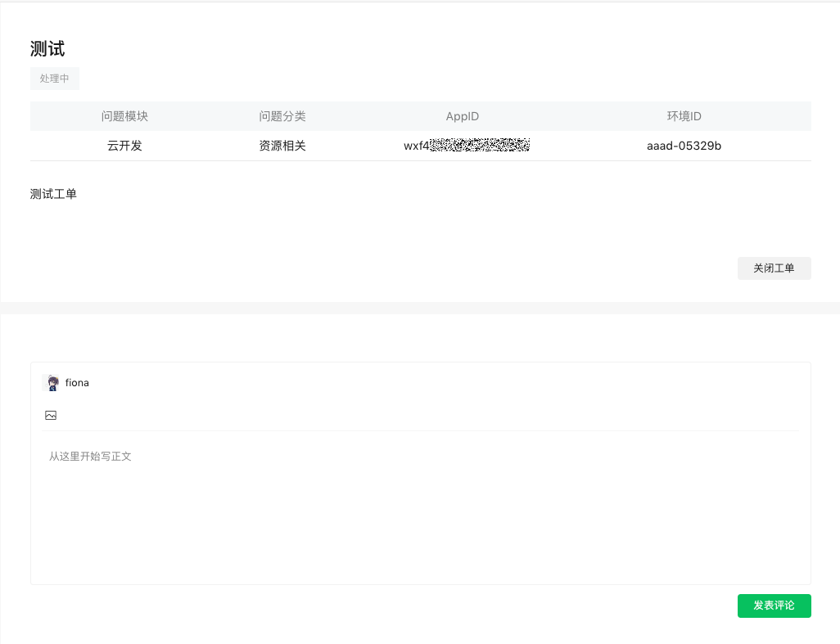Click the wxf4 AppID value
This screenshot has height=644, width=840.
tap(416, 146)
